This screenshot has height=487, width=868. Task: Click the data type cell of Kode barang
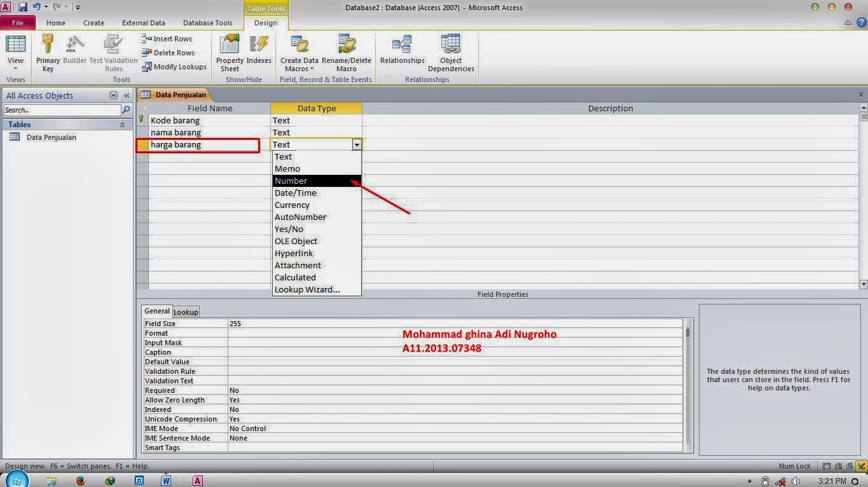point(316,120)
